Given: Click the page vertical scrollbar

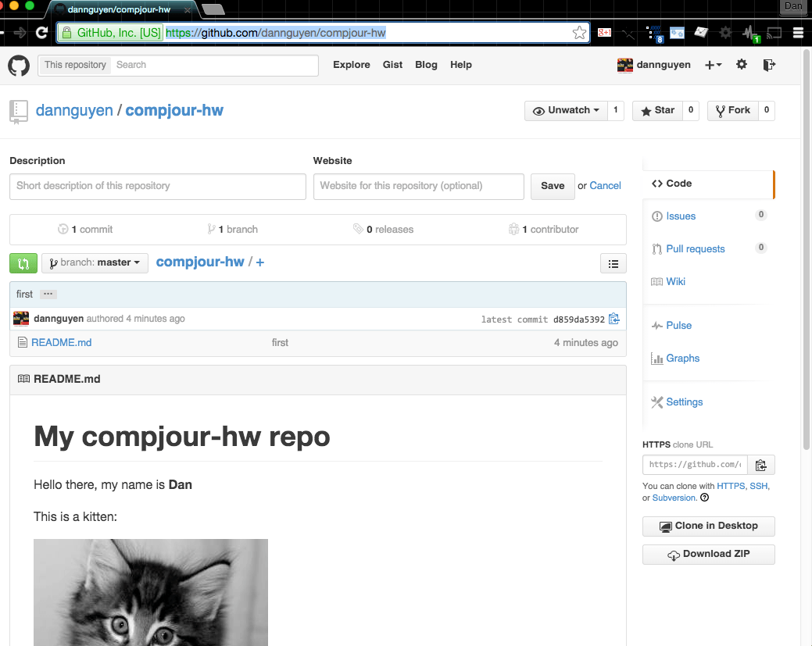Looking at the screenshot, I should click(x=807, y=249).
